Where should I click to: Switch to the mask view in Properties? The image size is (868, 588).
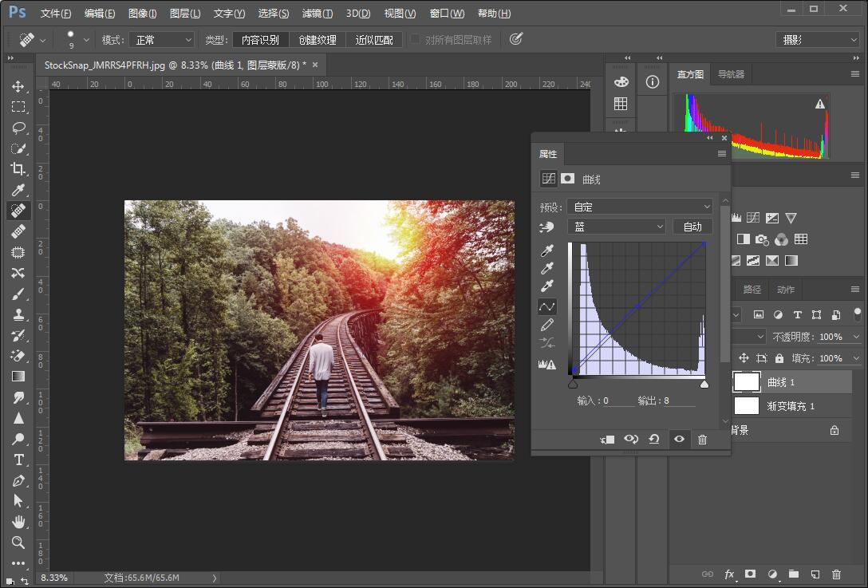[x=567, y=178]
